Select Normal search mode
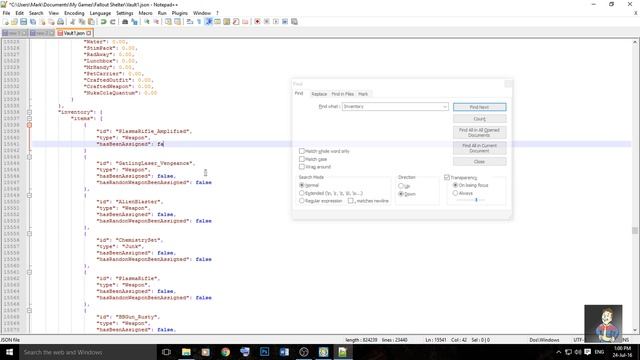 tap(302, 185)
